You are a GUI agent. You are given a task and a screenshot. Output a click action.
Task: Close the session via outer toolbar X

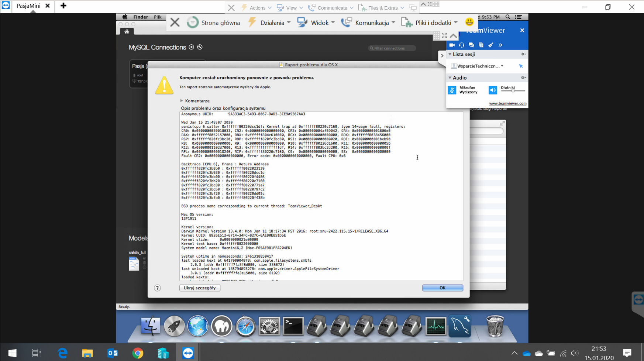point(231,8)
